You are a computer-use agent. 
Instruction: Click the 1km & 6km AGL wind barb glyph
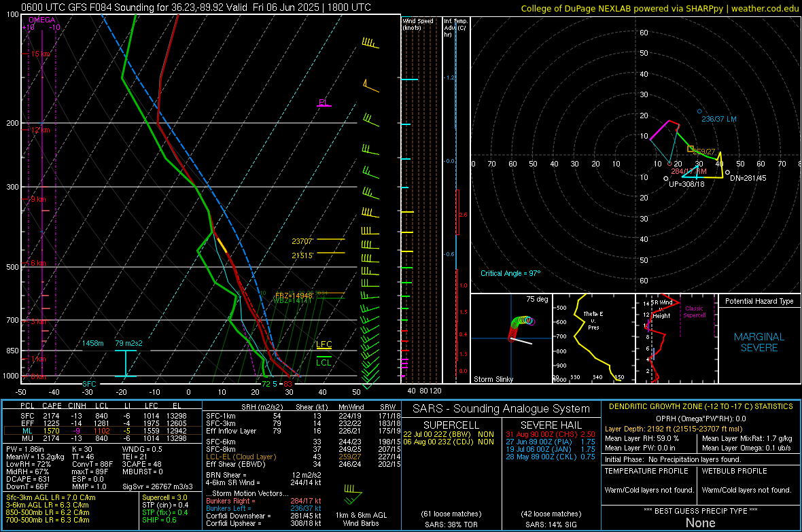click(x=353, y=495)
